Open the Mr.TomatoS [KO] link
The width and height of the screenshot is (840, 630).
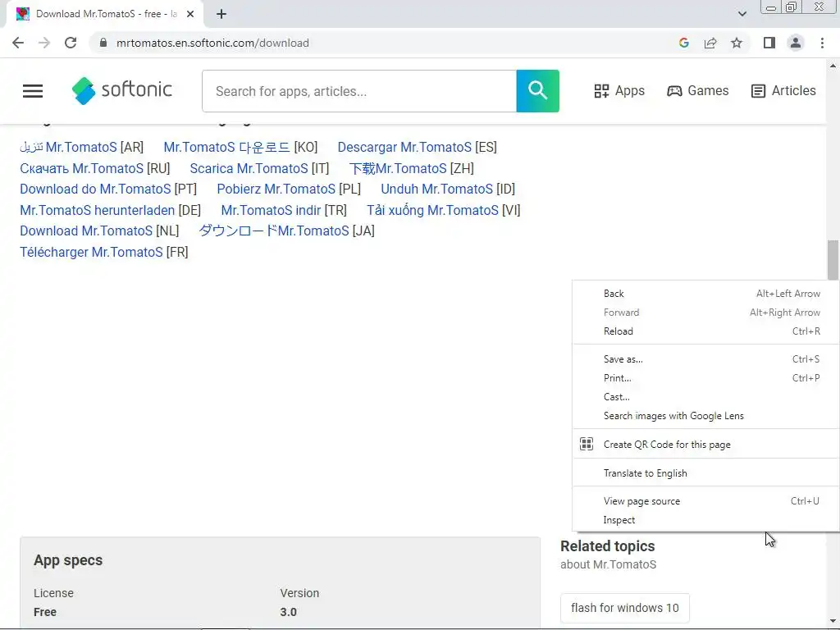click(226, 148)
